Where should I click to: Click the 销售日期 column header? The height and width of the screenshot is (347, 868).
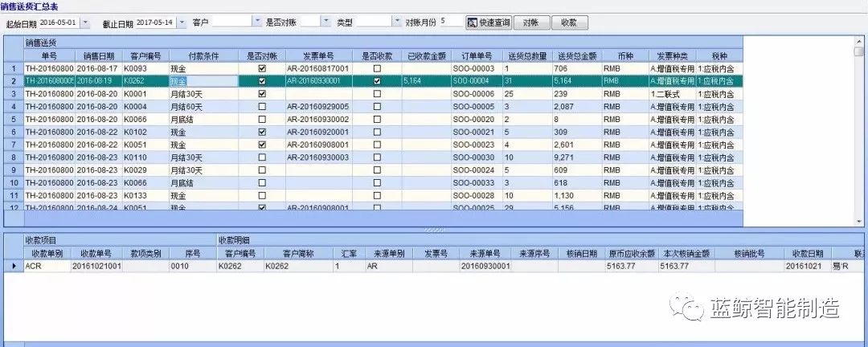tap(100, 57)
